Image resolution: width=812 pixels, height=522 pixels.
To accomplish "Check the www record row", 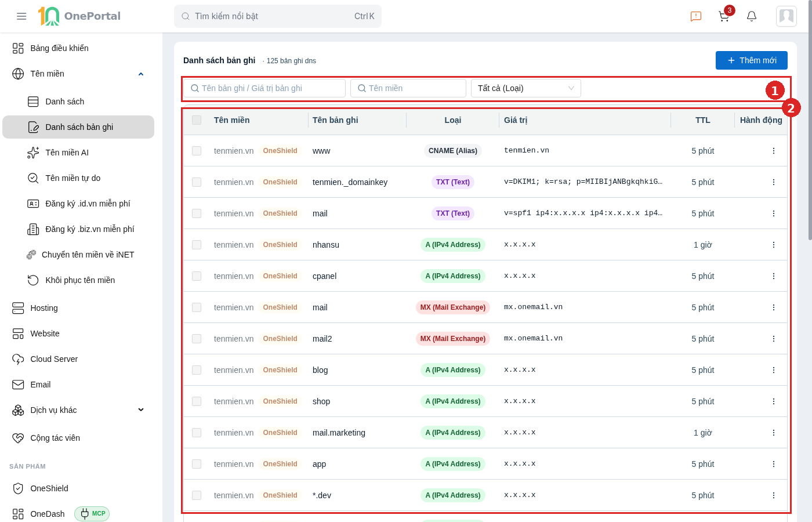I will tap(197, 151).
